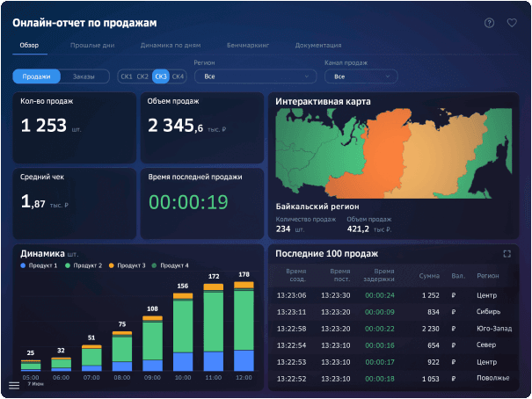Select the СК4 segment option
The height and width of the screenshot is (399, 532).
coord(178,76)
